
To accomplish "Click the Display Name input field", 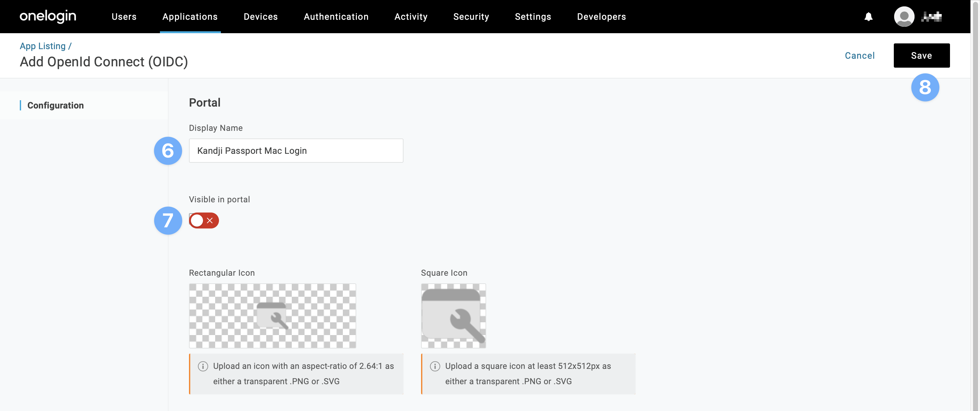I will [296, 151].
